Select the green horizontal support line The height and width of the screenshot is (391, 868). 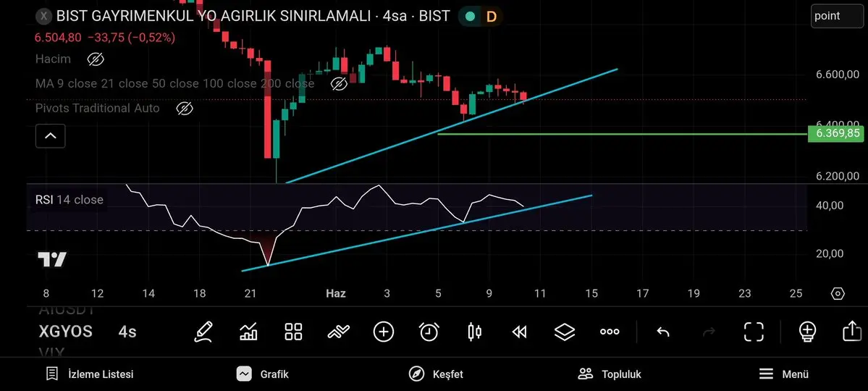(x=622, y=134)
